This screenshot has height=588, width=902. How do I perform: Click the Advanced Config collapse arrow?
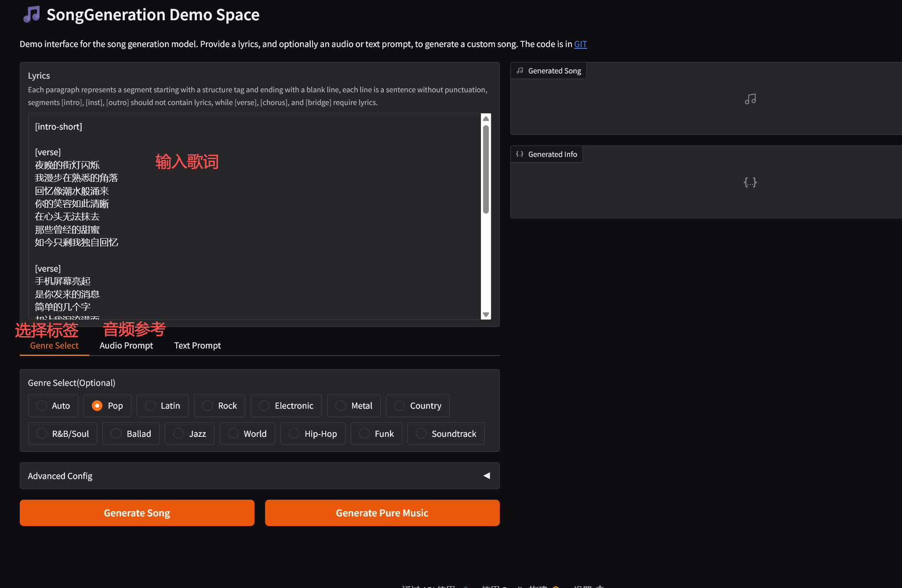pyautogui.click(x=487, y=476)
